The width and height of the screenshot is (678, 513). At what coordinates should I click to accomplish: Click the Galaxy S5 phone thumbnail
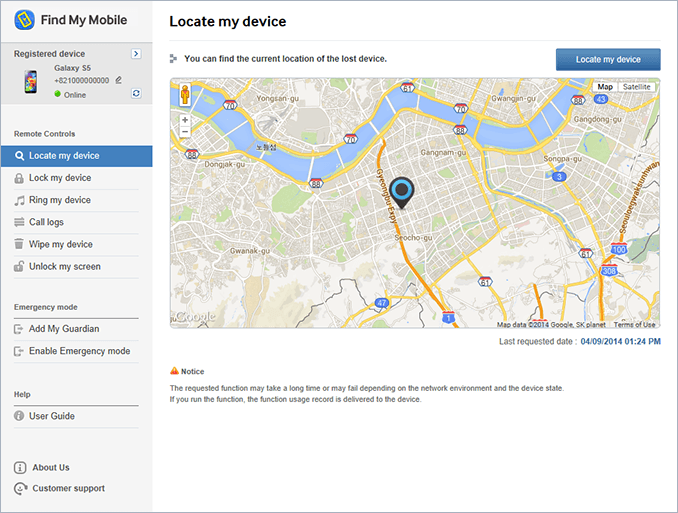tap(31, 81)
